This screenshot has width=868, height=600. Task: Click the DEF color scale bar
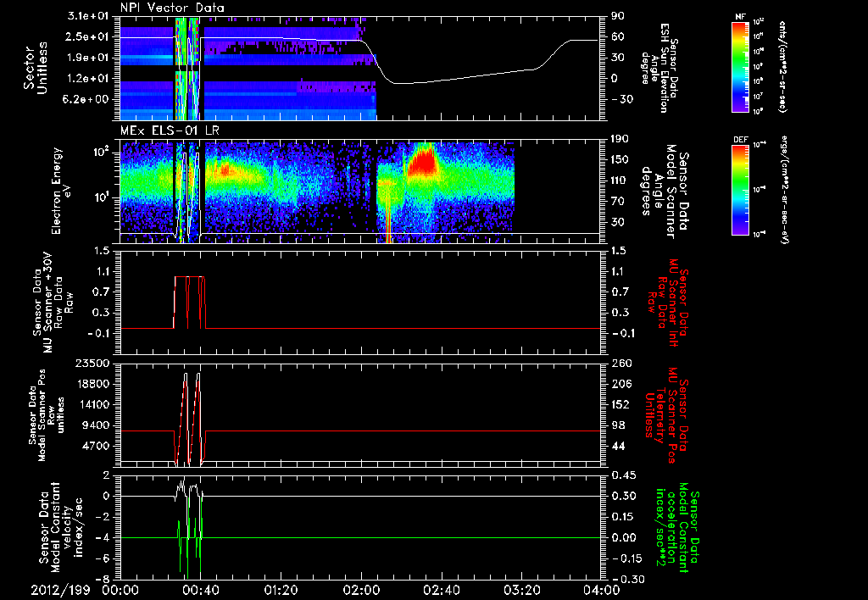[741, 190]
